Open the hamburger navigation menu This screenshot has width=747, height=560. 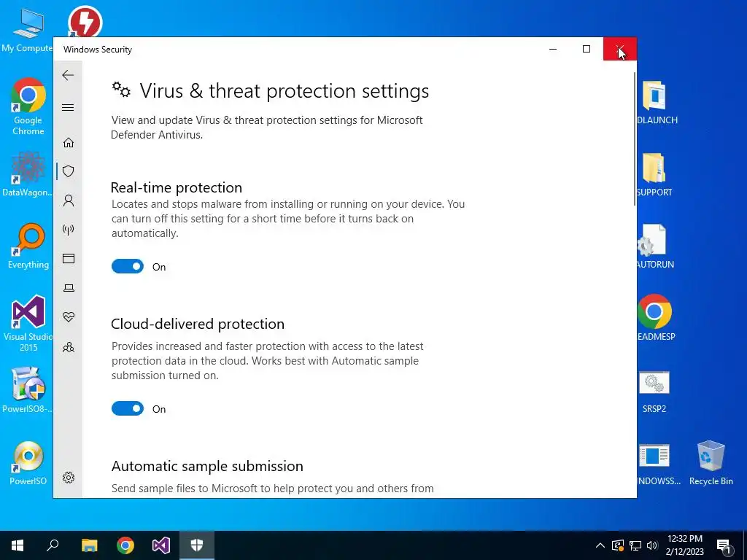(x=68, y=108)
